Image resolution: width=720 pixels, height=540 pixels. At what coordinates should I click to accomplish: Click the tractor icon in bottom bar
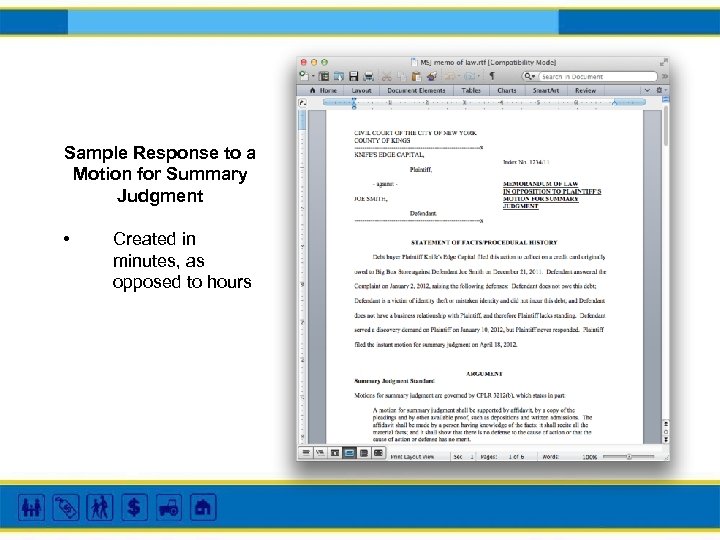point(169,507)
